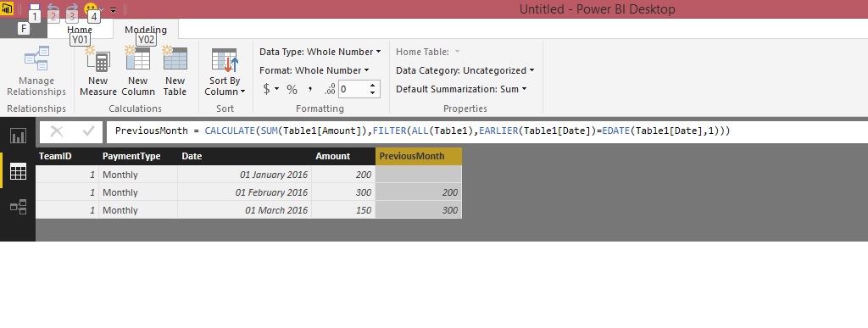Viewport: 868px width, 328px height.
Task: Apply thousands separator comma format
Action: tap(310, 88)
